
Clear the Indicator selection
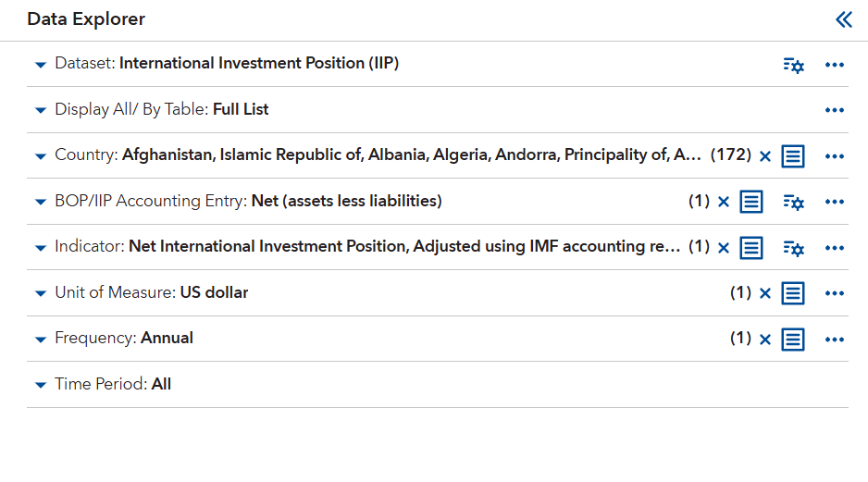pos(724,248)
